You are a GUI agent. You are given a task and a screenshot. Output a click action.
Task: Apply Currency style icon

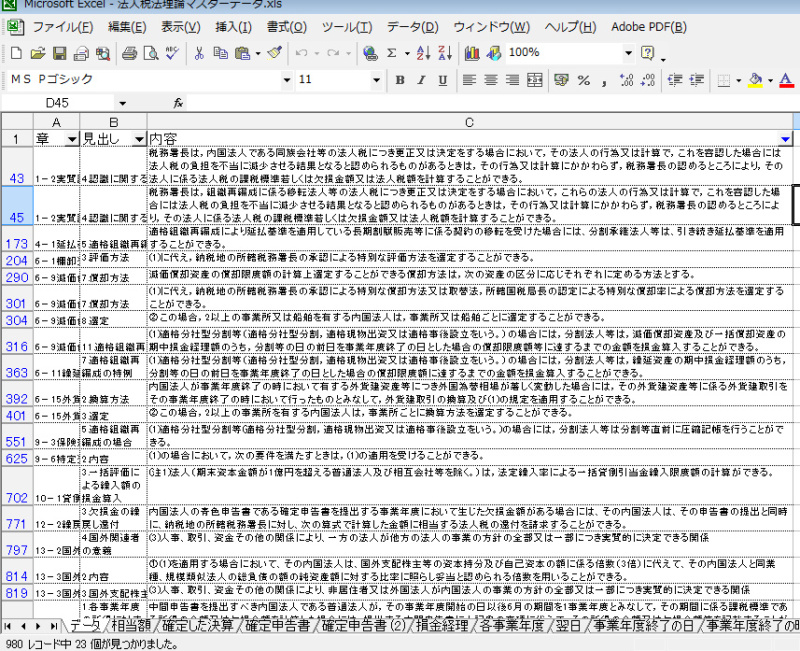click(561, 80)
